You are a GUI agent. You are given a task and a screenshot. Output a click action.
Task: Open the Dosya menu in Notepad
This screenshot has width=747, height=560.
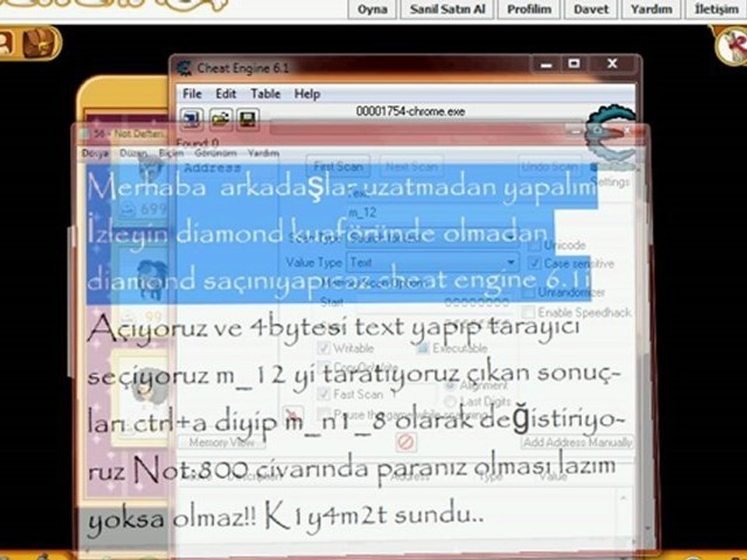95,153
